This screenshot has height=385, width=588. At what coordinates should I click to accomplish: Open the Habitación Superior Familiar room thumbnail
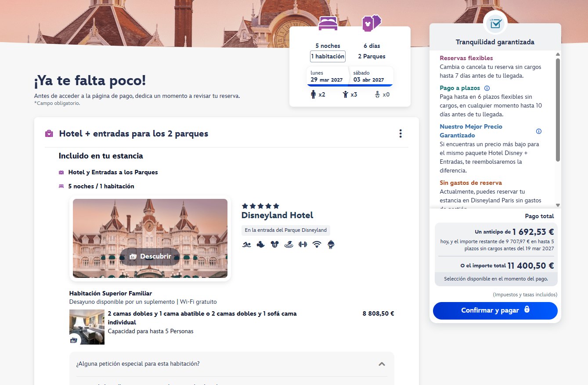pyautogui.click(x=87, y=327)
